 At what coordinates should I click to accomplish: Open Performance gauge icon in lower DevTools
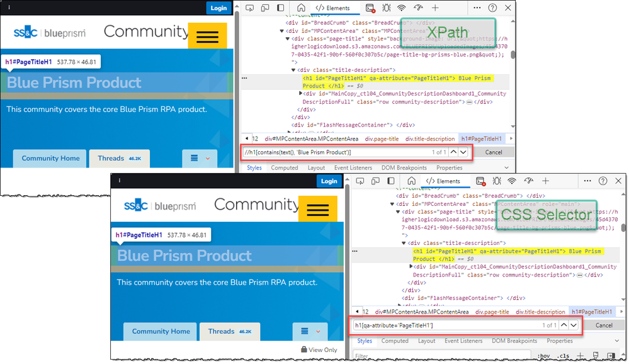point(528,181)
